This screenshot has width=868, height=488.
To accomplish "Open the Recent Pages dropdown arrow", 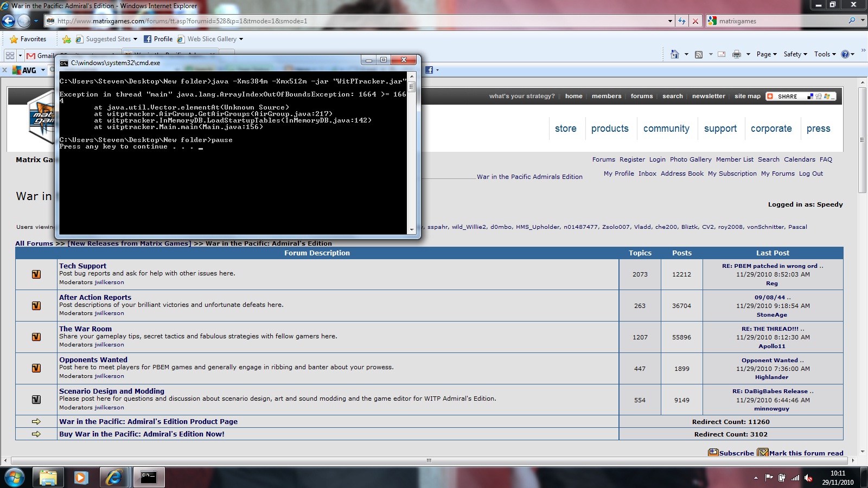I will coord(36,21).
